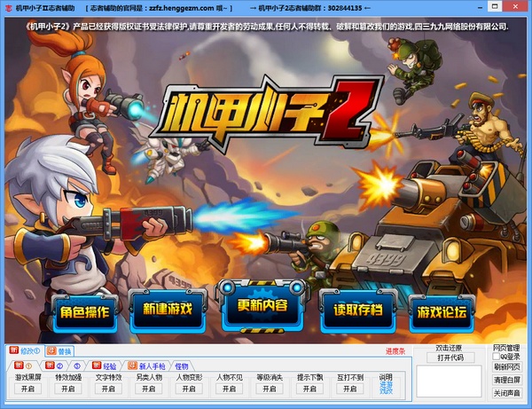The height and width of the screenshot is (409, 532).
Task: Click the 双击还原 label
Action: [449, 348]
